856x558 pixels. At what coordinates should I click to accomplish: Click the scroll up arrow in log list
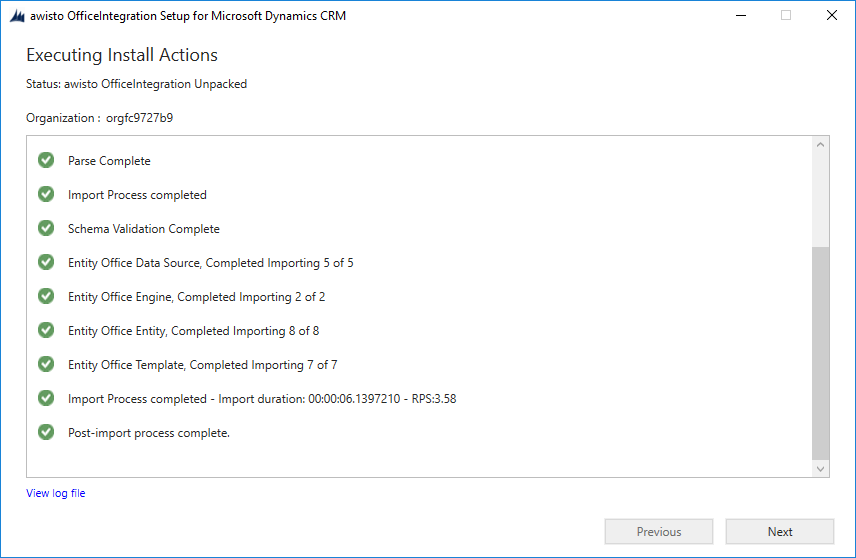[x=820, y=145]
